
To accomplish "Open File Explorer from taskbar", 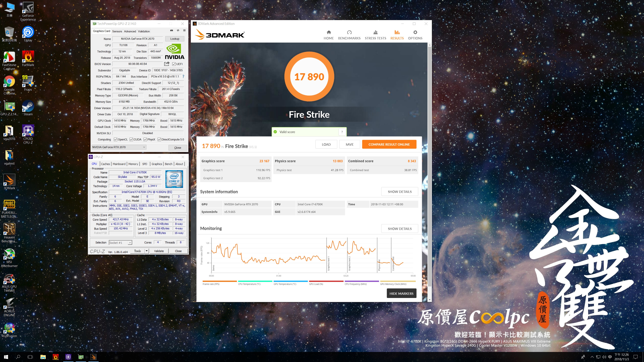I will [43, 357].
